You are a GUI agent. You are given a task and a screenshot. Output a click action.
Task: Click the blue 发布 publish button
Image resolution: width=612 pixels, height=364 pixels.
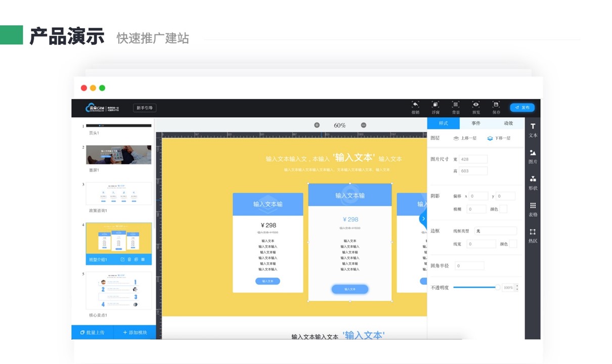(x=522, y=107)
